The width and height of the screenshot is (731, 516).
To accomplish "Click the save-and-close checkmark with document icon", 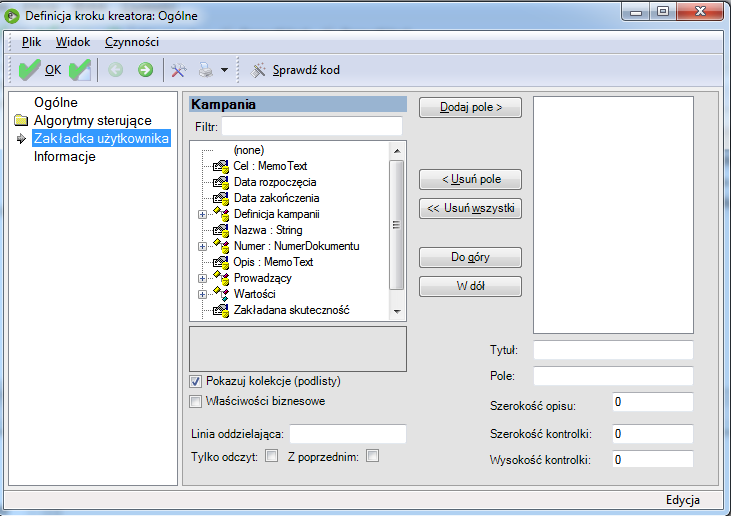I will click(80, 70).
